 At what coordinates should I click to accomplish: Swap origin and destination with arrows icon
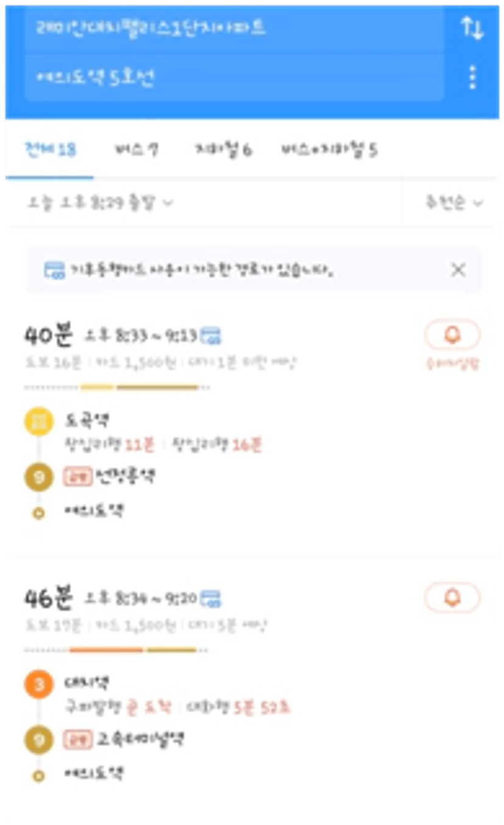point(472,29)
